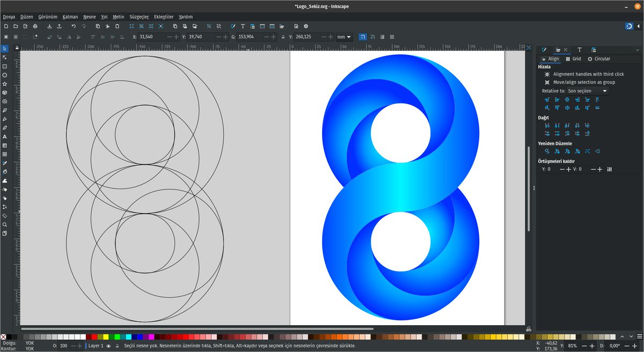Open the Layer 1 selector dropdown
Viewport: 644px width, 352px height.
pos(95,346)
